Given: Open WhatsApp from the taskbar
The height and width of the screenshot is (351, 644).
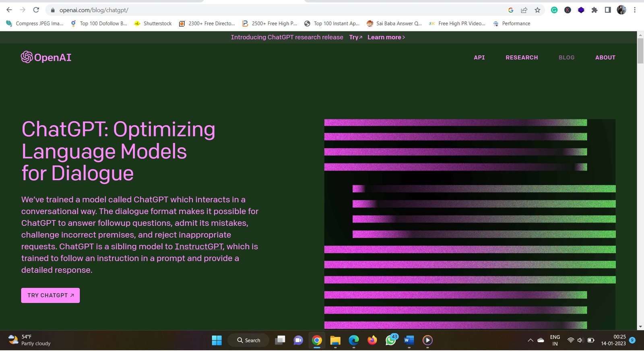Looking at the screenshot, I should coord(390,341).
